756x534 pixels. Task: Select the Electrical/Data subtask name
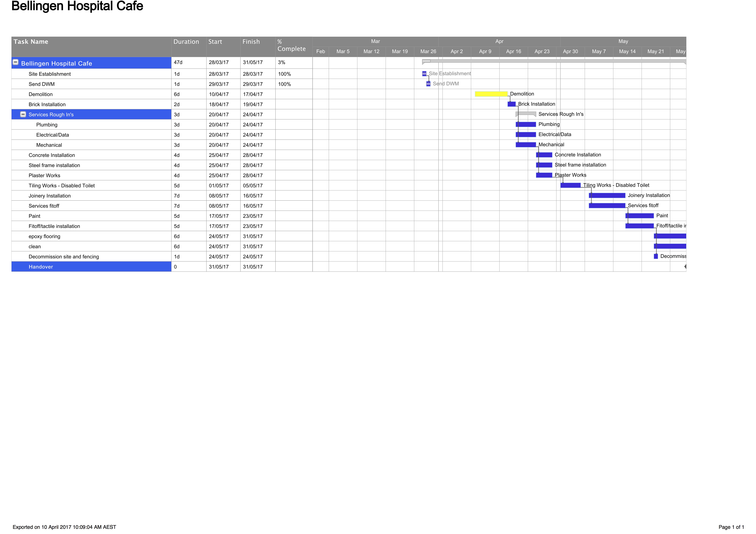(53, 135)
